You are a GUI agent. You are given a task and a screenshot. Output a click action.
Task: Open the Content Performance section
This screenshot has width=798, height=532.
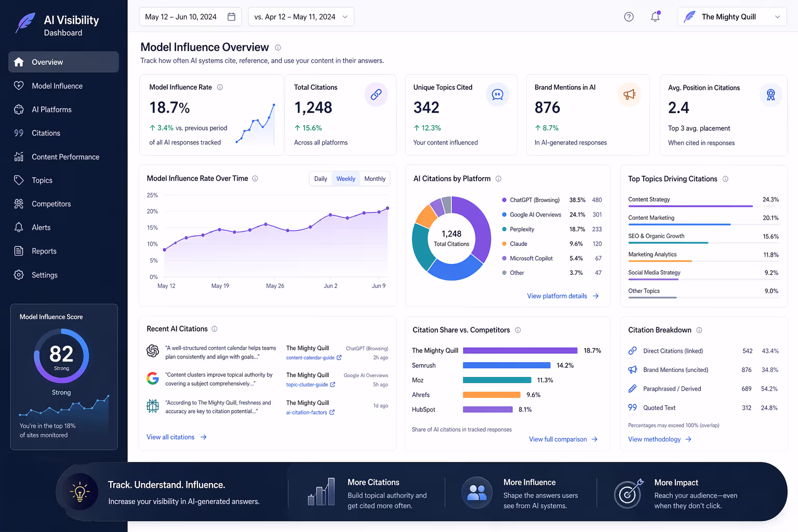click(19, 156)
